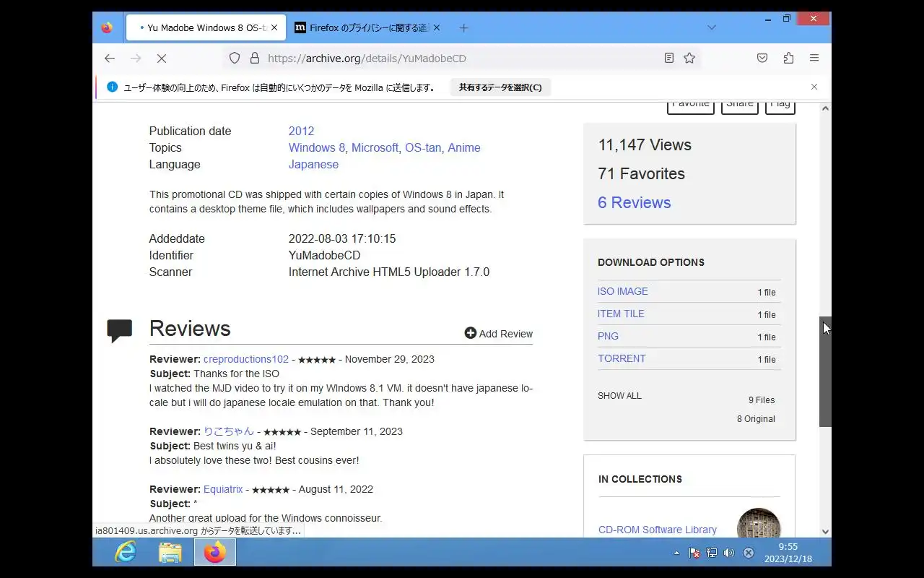Open reviewer りこちゃん profile
The width and height of the screenshot is (924, 578).
[229, 431]
